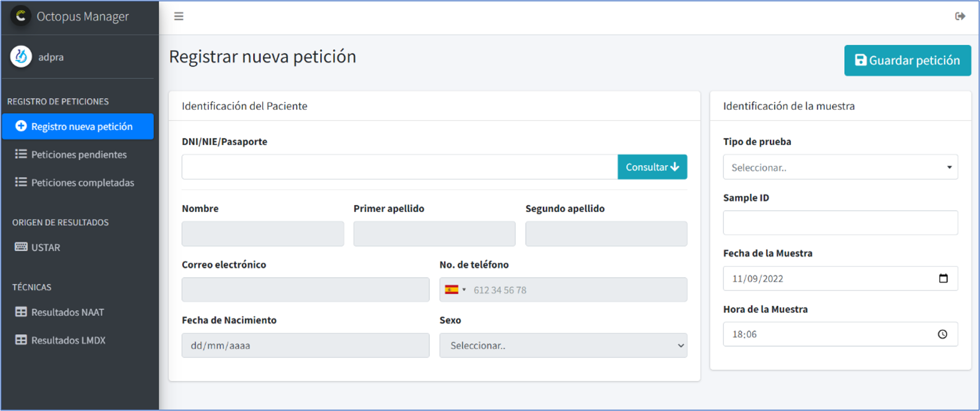The image size is (980, 411).
Task: Open the clock picker in Hora de la Muestra
Action: click(942, 334)
